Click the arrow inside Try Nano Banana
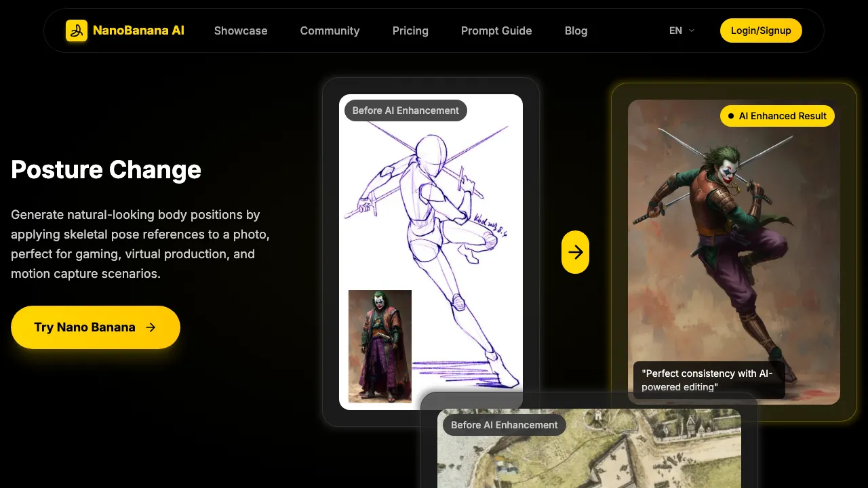868x488 pixels. pyautogui.click(x=151, y=327)
